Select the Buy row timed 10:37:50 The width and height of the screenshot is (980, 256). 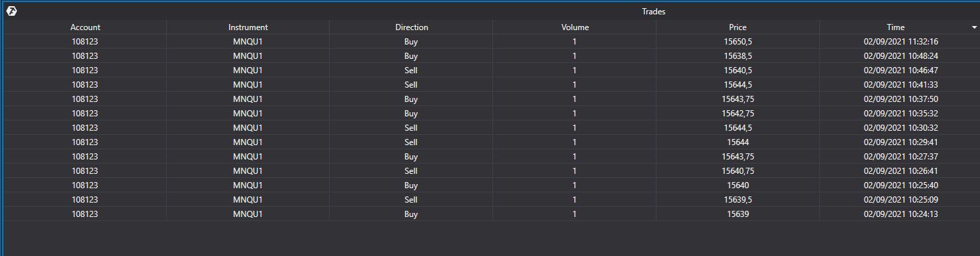491,99
